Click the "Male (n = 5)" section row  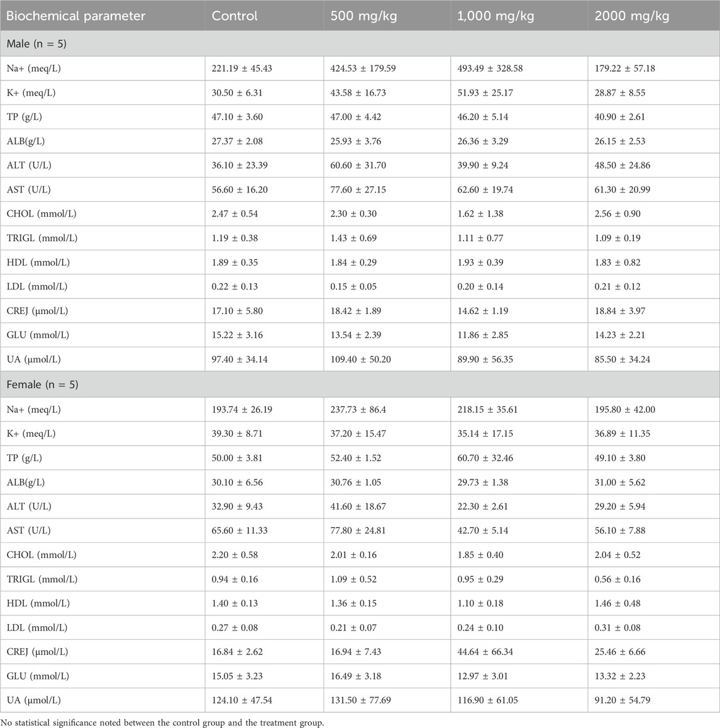tap(37, 44)
